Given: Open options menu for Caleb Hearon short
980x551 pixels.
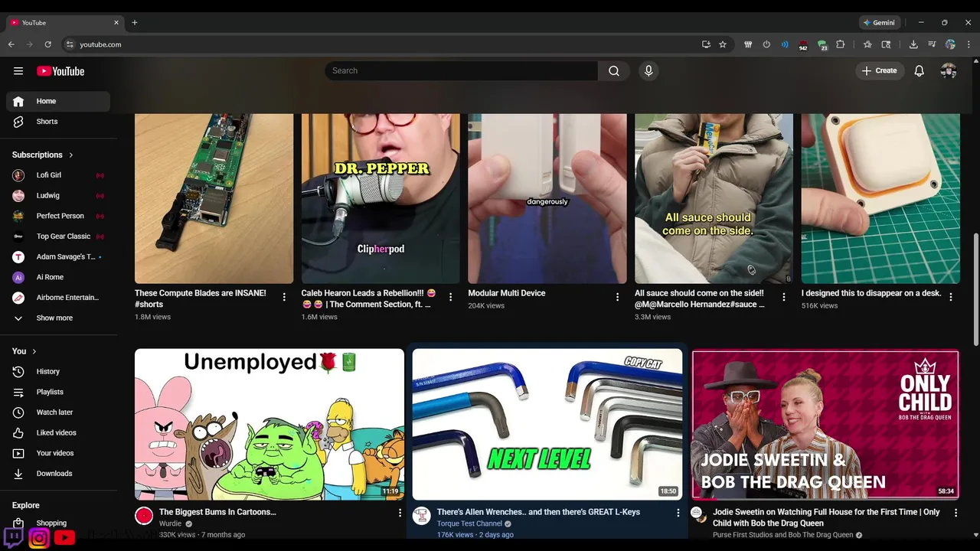Looking at the screenshot, I should (451, 297).
